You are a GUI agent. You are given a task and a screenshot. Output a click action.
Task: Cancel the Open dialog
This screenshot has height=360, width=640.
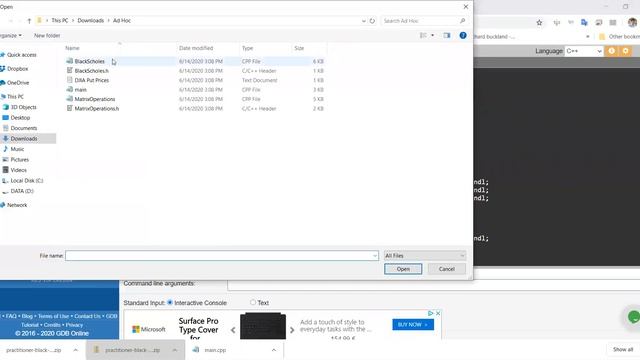(447, 269)
